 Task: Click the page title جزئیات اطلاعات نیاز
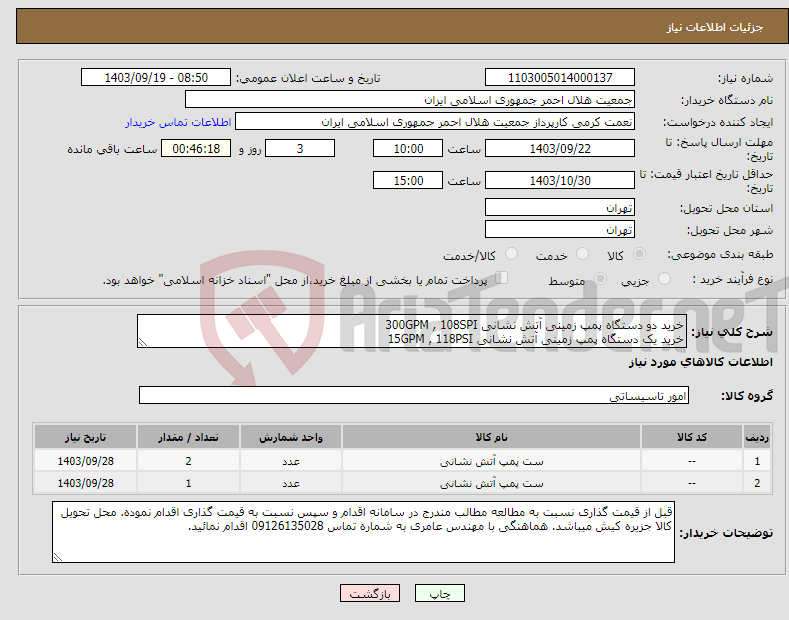tap(715, 27)
